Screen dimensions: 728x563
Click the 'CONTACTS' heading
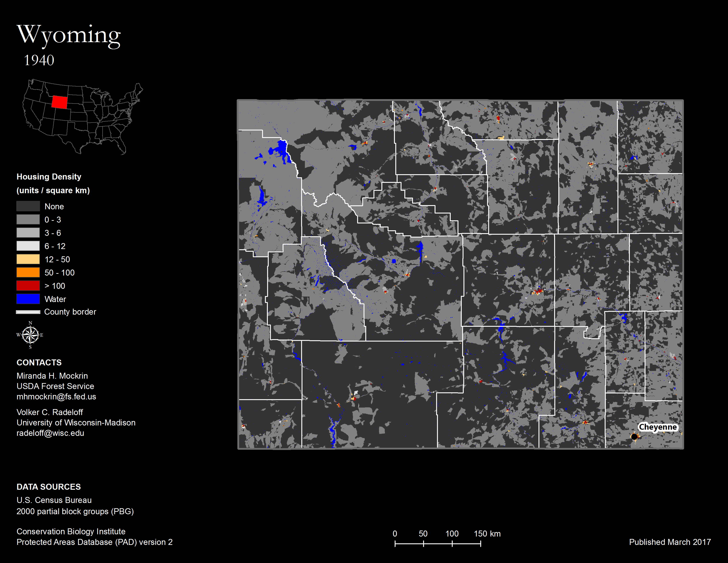click(39, 363)
